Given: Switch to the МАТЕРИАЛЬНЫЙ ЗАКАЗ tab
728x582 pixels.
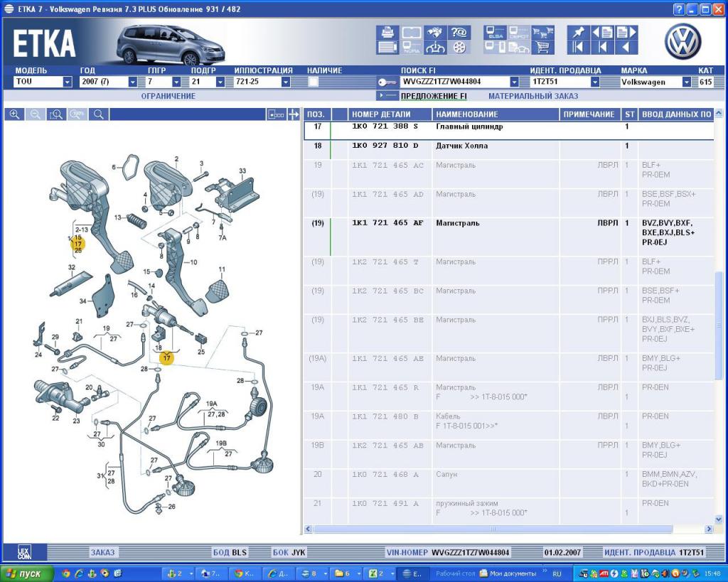Looking at the screenshot, I should 533,96.
